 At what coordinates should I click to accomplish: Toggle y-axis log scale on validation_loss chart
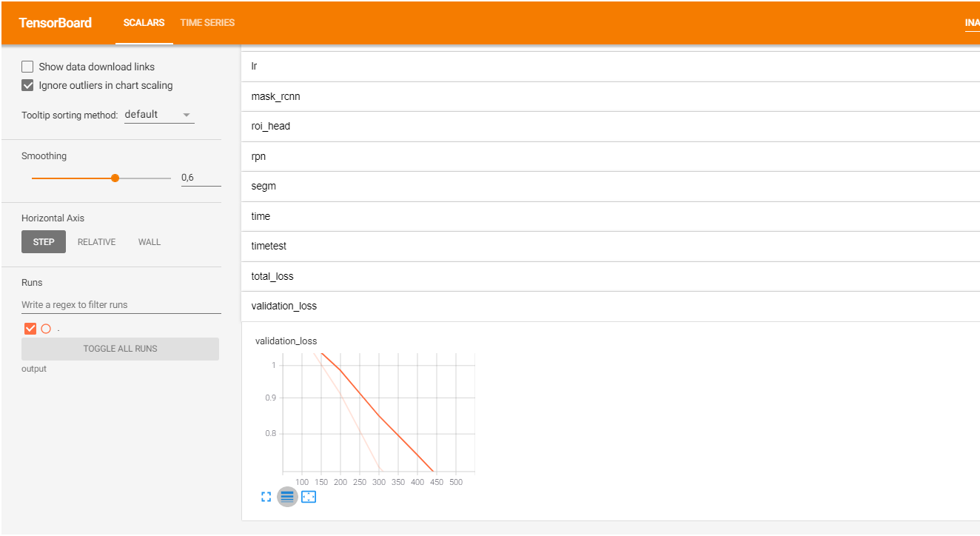[286, 496]
